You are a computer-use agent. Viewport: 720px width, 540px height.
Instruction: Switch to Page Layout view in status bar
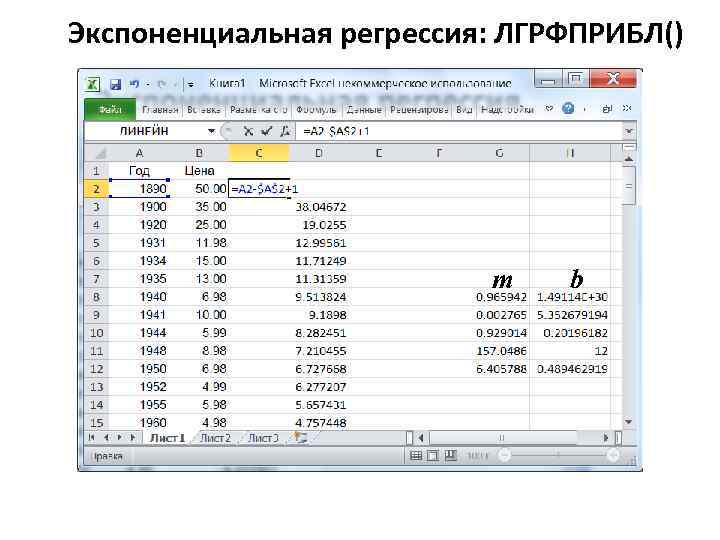[x=433, y=456]
